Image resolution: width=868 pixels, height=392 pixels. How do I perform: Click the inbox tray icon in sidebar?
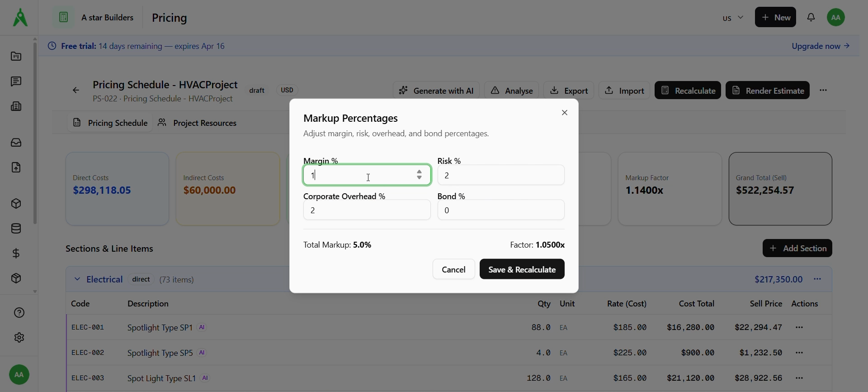[x=16, y=143]
